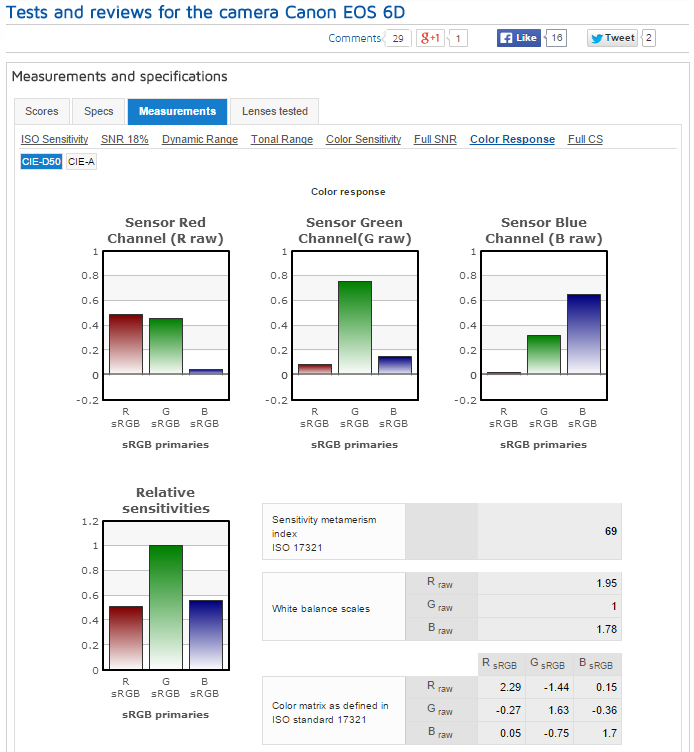Select the Measurements tab
The width and height of the screenshot is (694, 752).
tap(177, 111)
